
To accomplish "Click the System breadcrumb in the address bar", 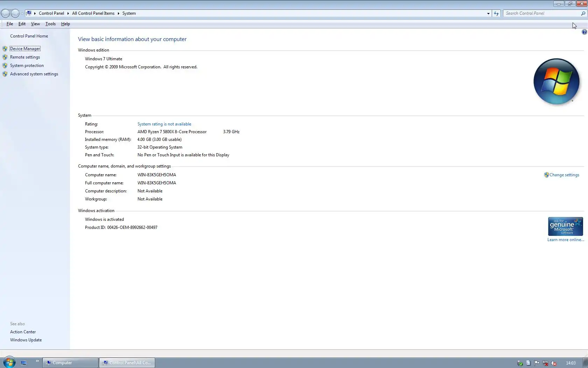I will click(x=129, y=13).
